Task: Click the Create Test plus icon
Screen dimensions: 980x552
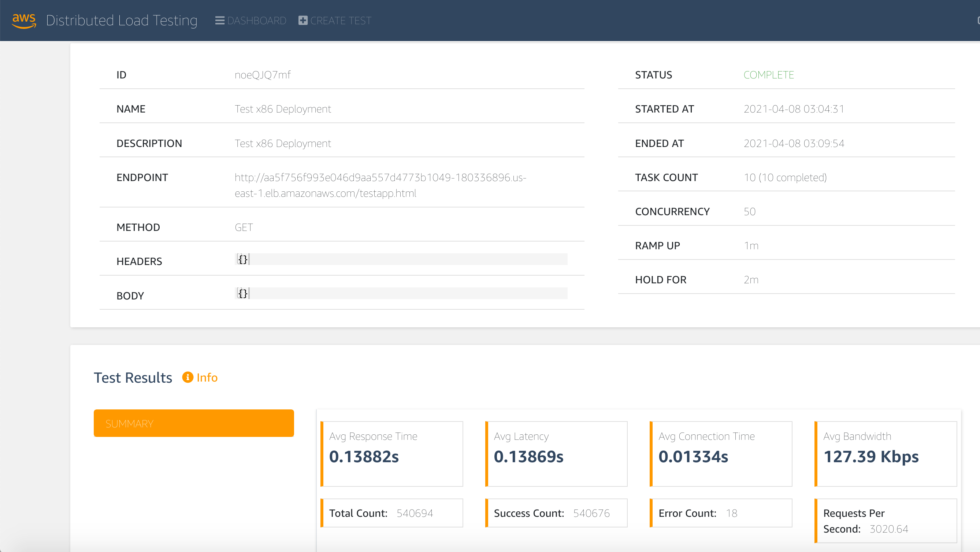Action: pos(303,21)
